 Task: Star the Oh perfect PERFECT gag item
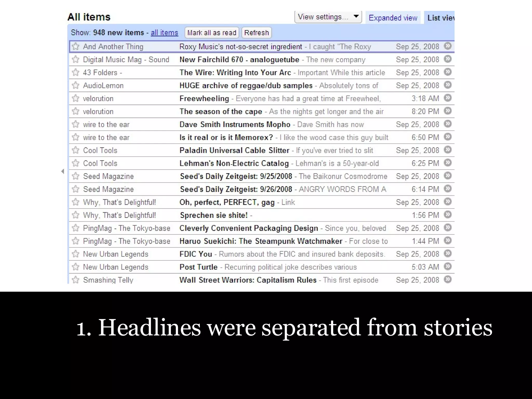tap(76, 202)
